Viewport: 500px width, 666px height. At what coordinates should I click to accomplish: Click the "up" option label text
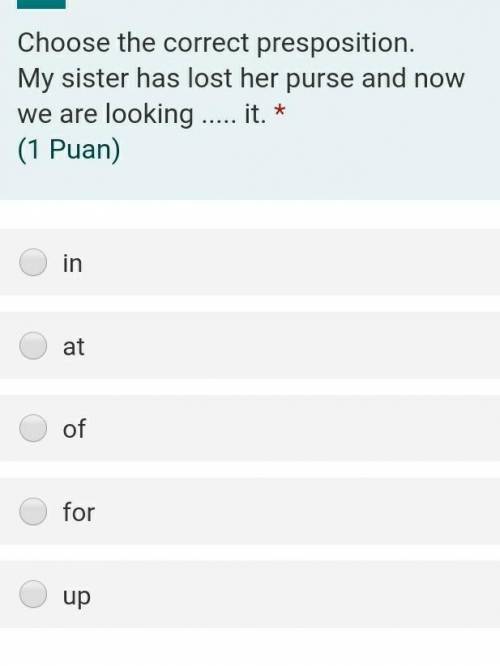pyautogui.click(x=76, y=596)
